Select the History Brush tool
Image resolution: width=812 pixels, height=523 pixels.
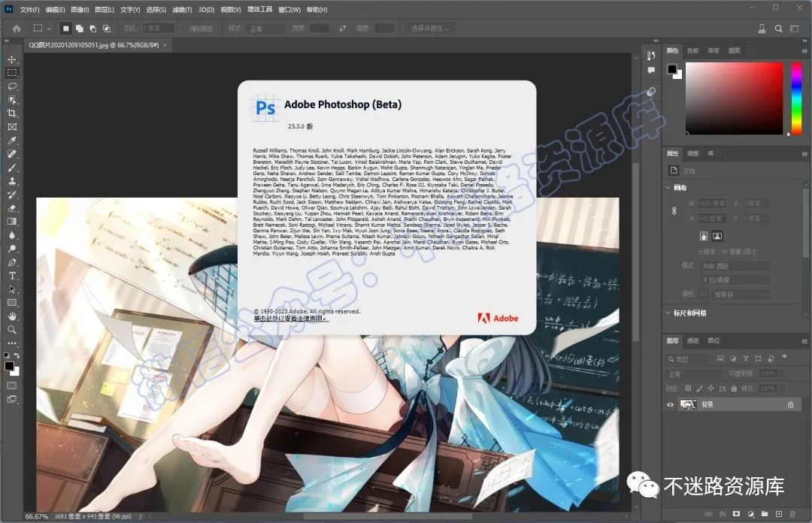pyautogui.click(x=12, y=195)
